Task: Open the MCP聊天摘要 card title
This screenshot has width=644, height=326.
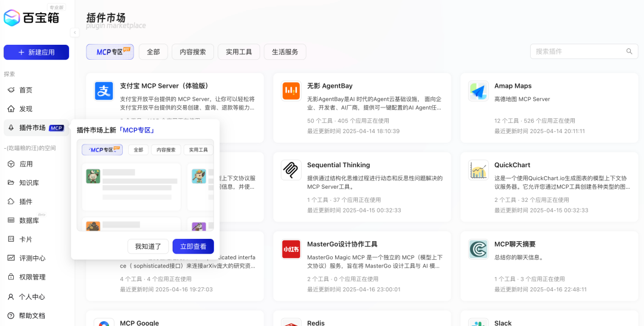Action: coord(515,244)
